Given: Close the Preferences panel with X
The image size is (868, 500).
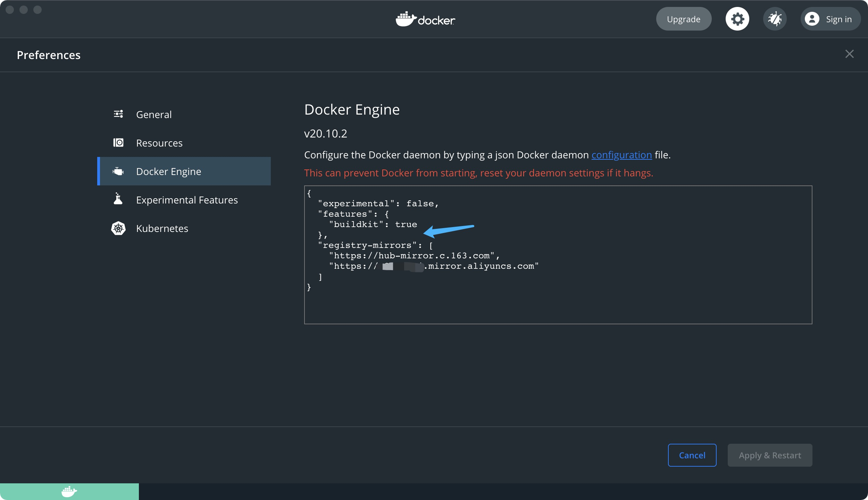Looking at the screenshot, I should (x=849, y=54).
